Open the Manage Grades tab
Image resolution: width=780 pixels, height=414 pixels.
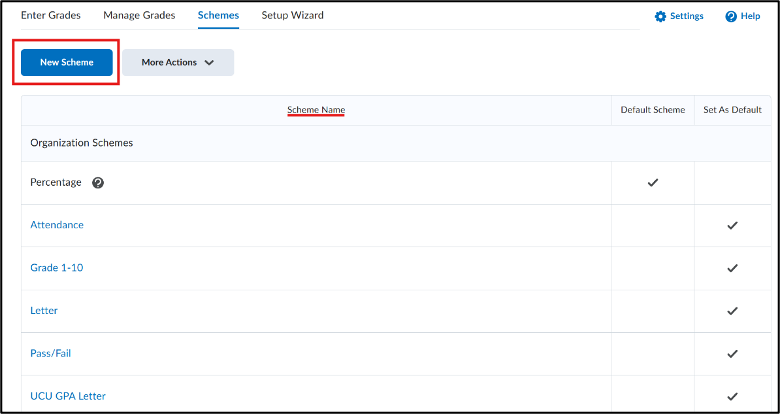tap(139, 15)
